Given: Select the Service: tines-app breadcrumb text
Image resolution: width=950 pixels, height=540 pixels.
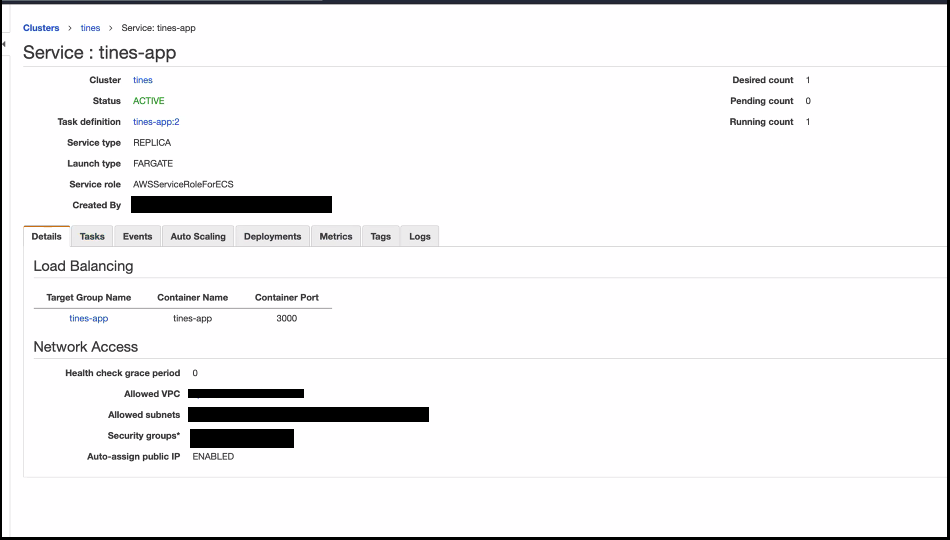Looking at the screenshot, I should 159,28.
